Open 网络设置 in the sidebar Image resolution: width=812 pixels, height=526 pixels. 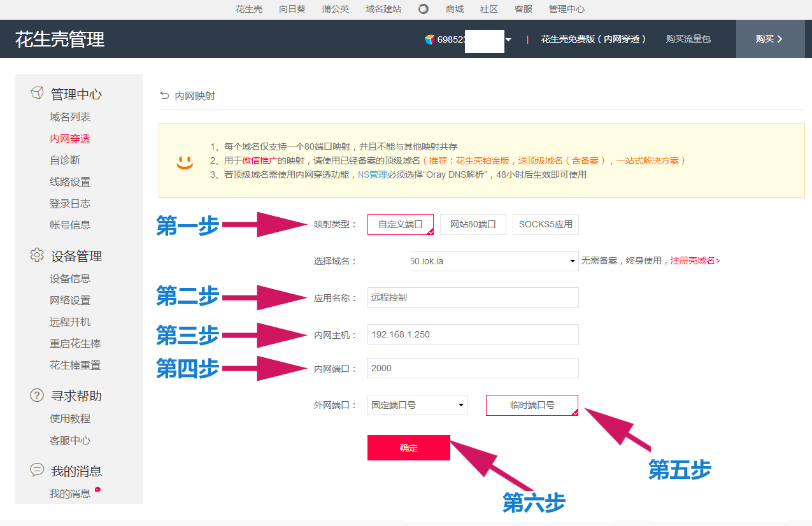tap(70, 301)
